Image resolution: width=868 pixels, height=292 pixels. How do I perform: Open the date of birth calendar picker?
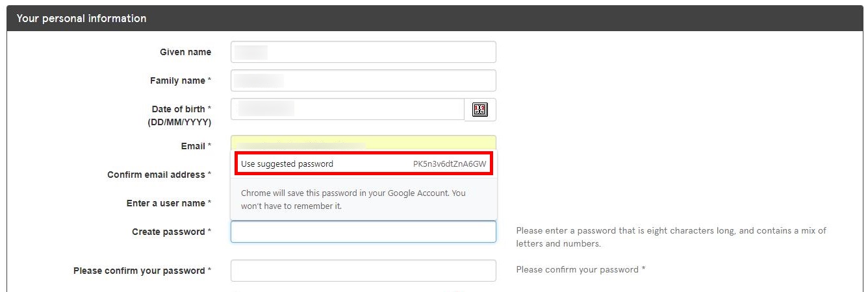coord(480,110)
